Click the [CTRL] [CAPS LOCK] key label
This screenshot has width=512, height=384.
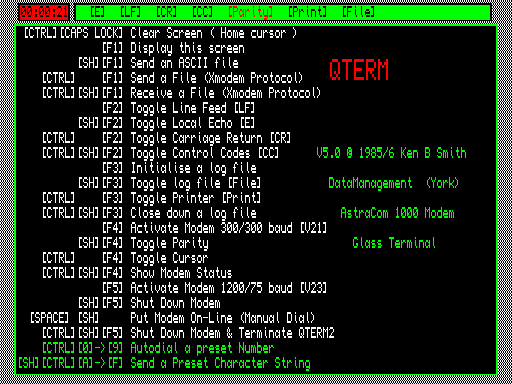coord(73,33)
